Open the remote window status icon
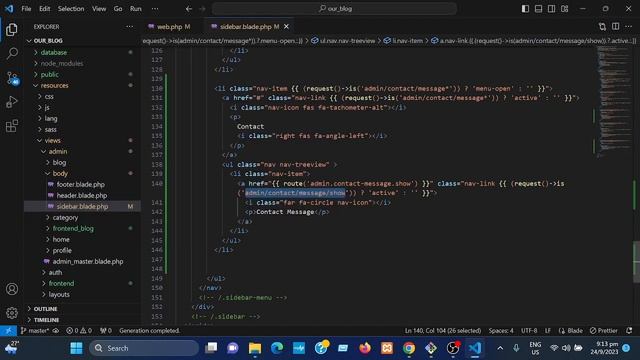640x360 pixels. 8,331
